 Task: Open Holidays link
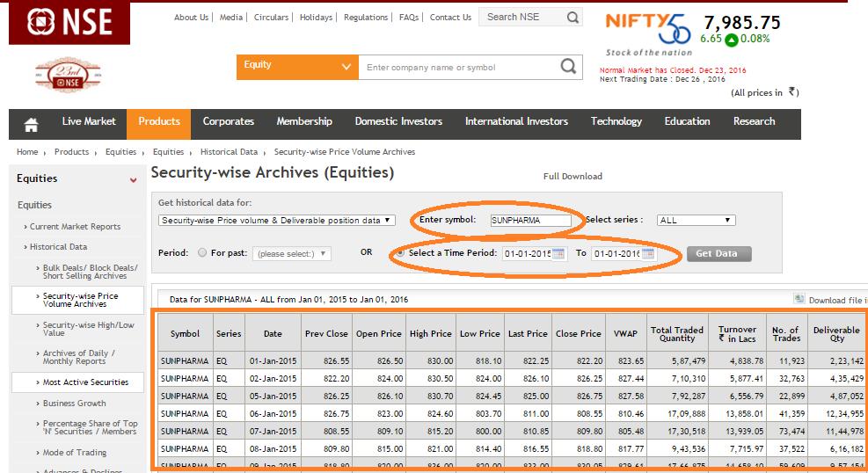point(316,18)
